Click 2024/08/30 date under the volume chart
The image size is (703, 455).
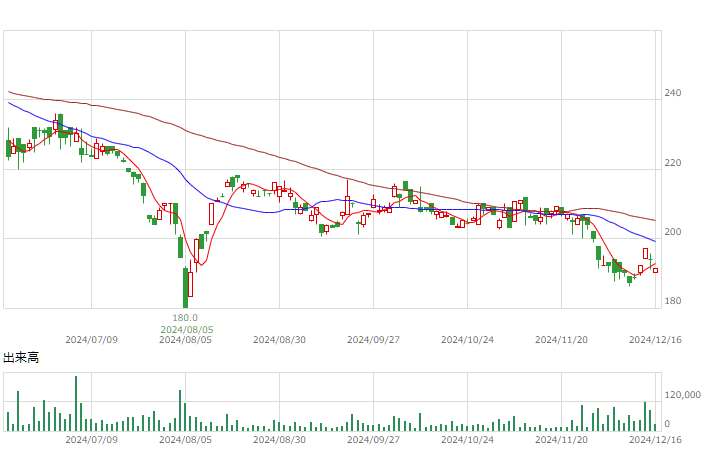(x=279, y=440)
